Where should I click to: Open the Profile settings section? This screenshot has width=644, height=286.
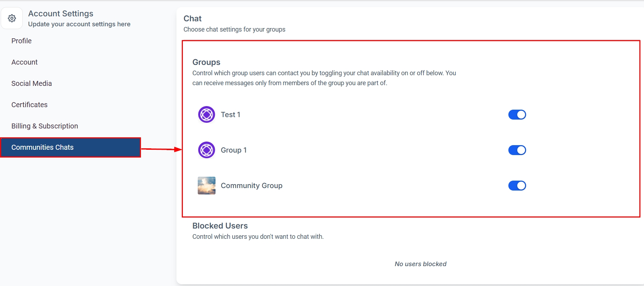22,41
